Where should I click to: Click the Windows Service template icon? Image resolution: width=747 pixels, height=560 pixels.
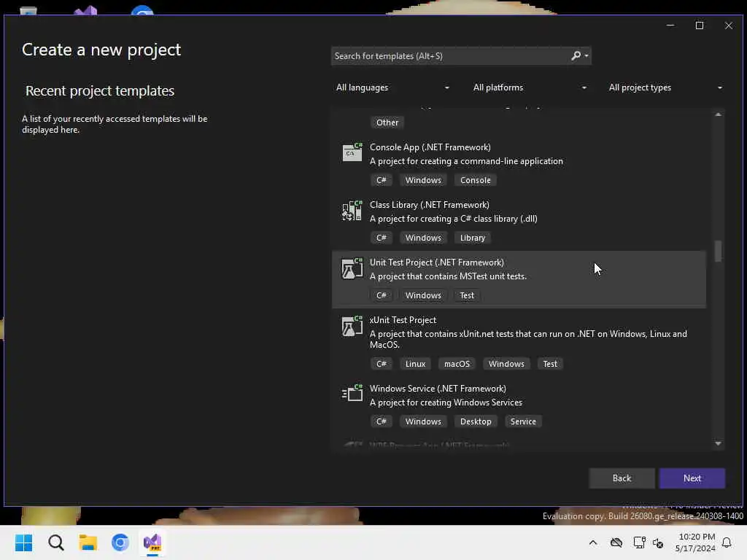(352, 393)
